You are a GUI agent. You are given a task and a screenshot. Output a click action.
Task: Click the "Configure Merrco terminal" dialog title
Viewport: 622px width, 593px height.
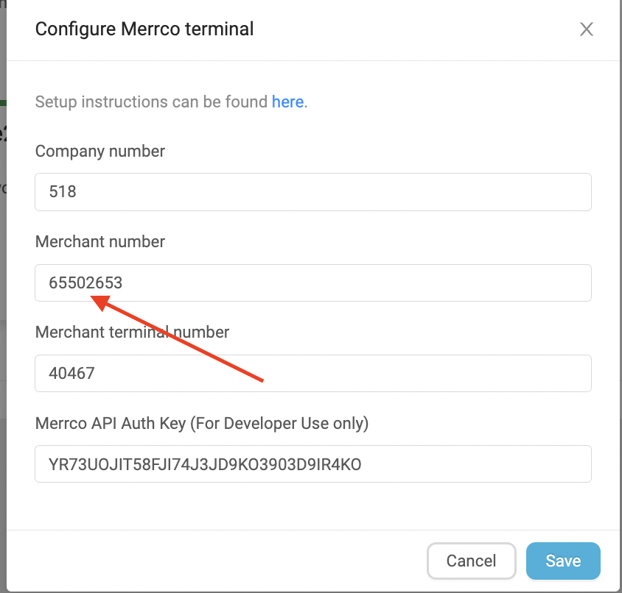point(144,29)
